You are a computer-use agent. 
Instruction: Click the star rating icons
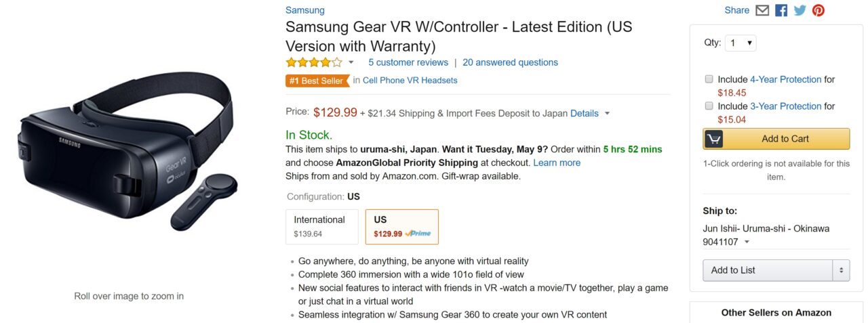click(x=314, y=62)
